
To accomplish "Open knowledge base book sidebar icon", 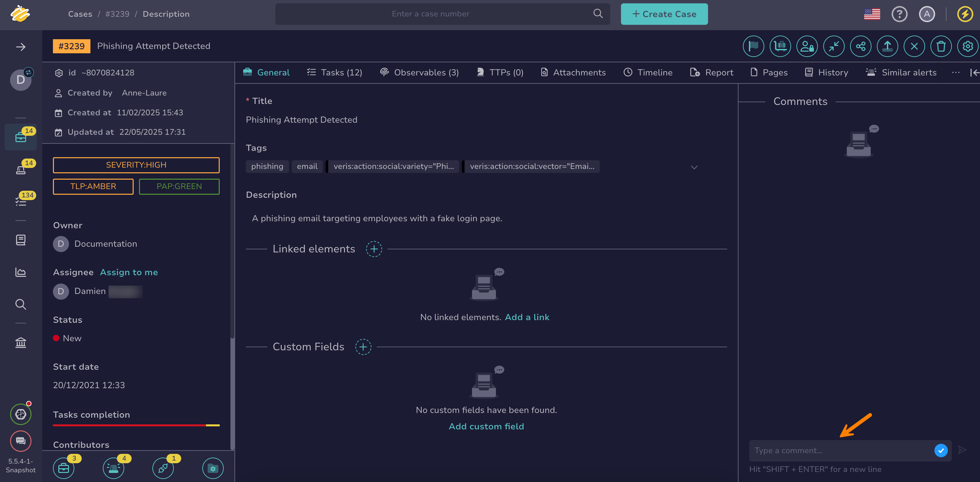I will (20, 240).
